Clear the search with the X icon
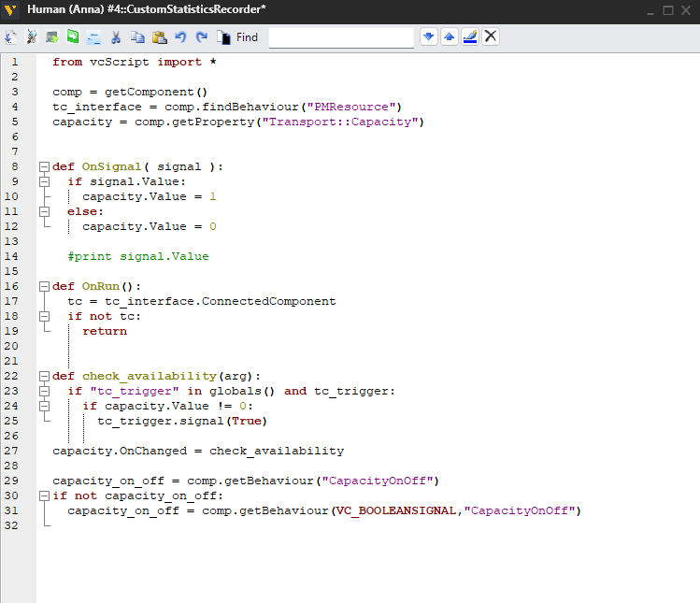Image resolution: width=700 pixels, height=603 pixels. click(x=490, y=37)
